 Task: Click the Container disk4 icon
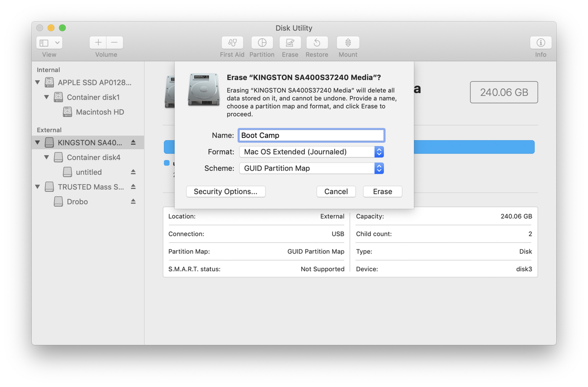click(58, 157)
